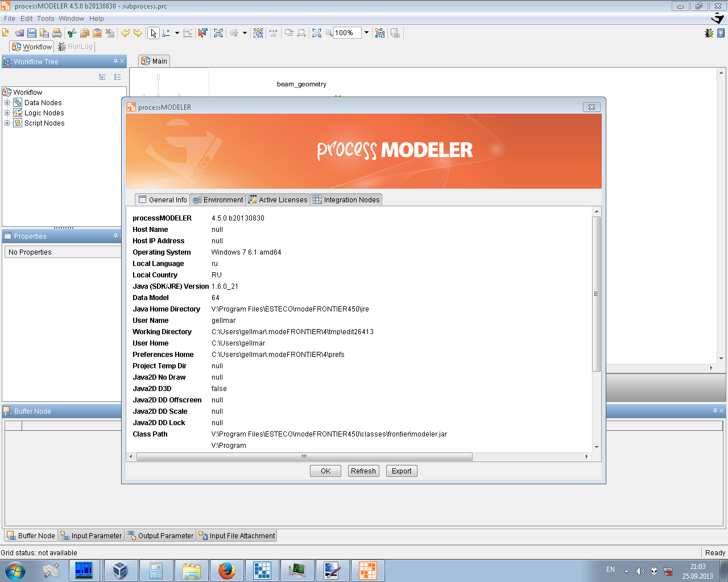Click the Undo arrow icon
The width and height of the screenshot is (728, 582).
(125, 33)
